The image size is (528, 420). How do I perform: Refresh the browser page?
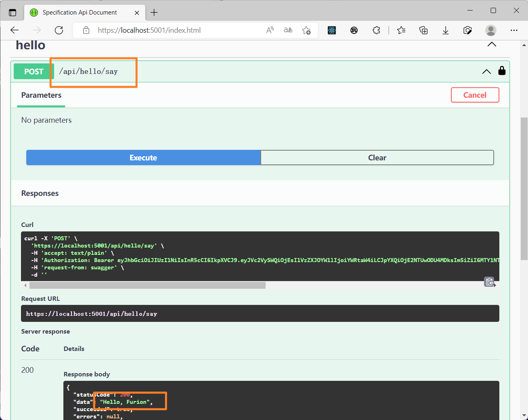(59, 30)
